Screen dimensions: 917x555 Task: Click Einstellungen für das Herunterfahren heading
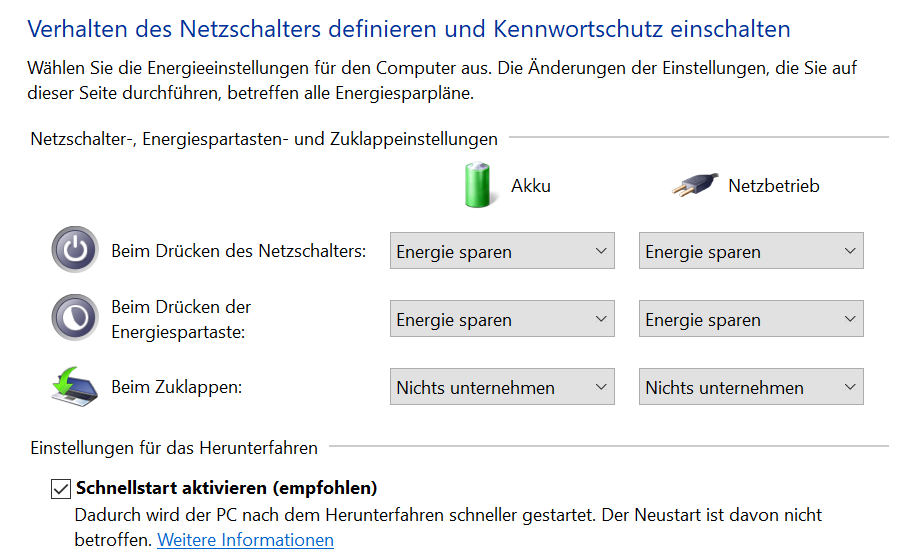click(174, 448)
